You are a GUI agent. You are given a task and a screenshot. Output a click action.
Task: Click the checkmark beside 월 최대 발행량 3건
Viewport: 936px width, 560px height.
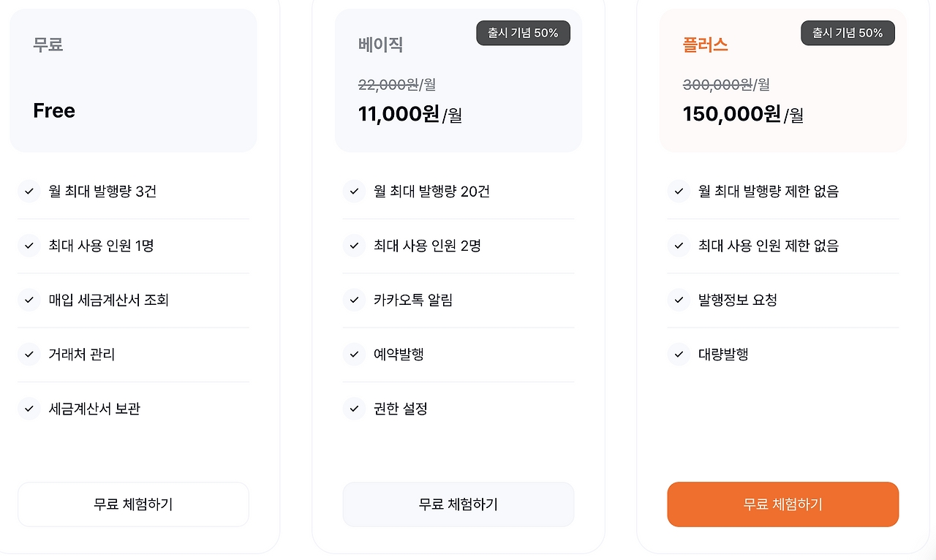click(x=29, y=192)
